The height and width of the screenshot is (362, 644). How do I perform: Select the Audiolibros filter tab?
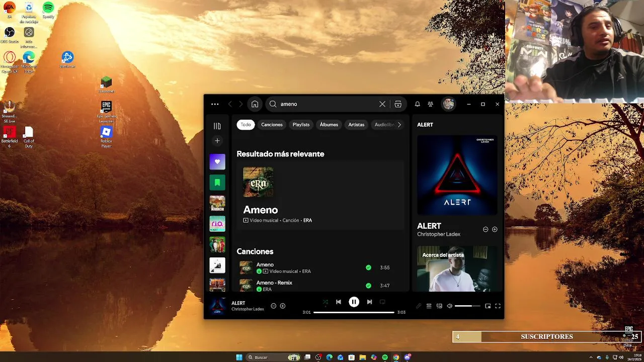pos(384,125)
